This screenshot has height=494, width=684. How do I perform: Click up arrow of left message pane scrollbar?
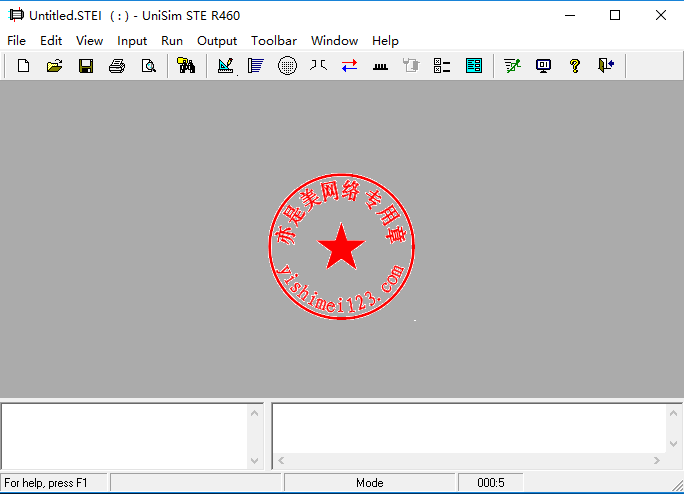(255, 413)
